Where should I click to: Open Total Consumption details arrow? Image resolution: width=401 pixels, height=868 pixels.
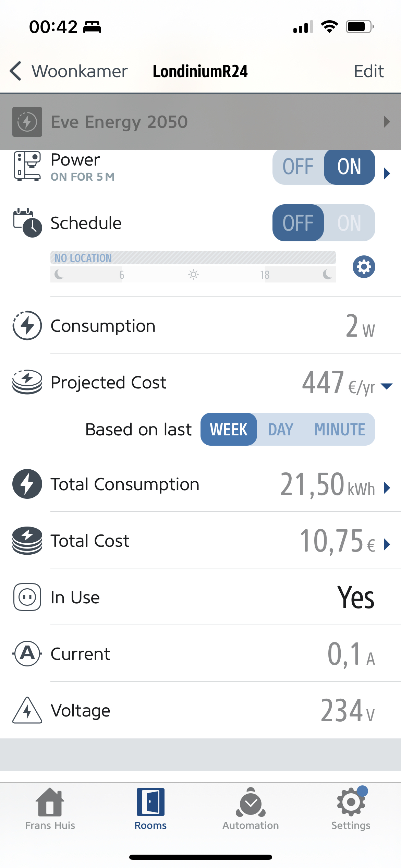387,487
